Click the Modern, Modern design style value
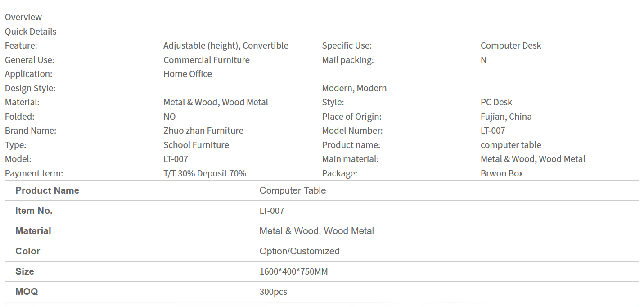Screen dimensions: 644x307 354,88
